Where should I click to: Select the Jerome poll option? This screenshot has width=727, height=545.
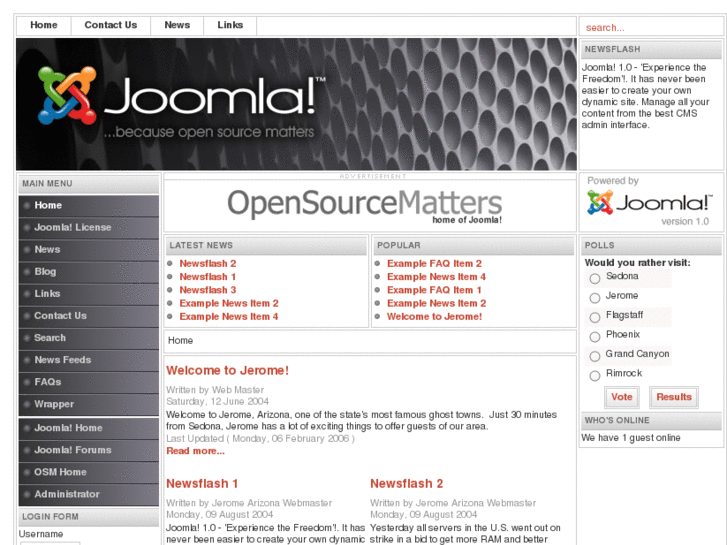595,298
